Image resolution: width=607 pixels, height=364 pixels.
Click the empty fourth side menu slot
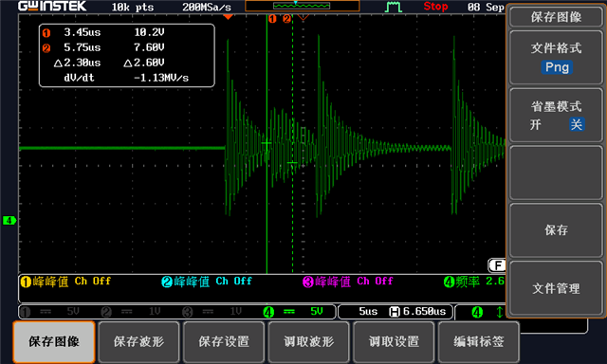point(557,173)
